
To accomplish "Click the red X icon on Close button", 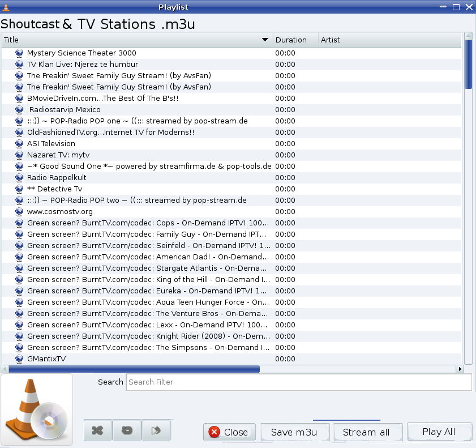I will 215,432.
